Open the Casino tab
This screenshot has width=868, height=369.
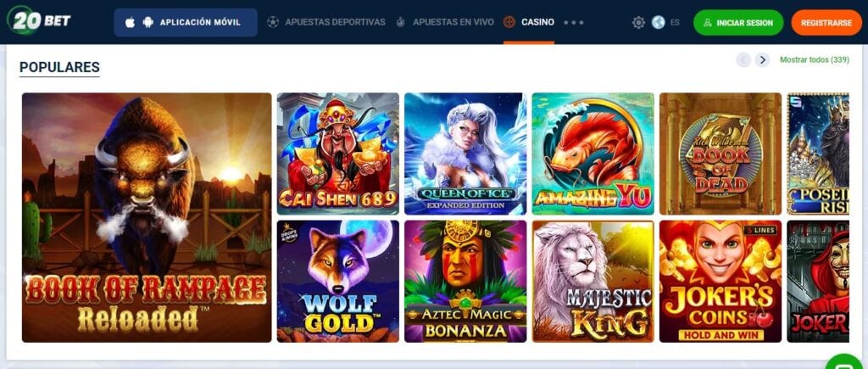529,22
